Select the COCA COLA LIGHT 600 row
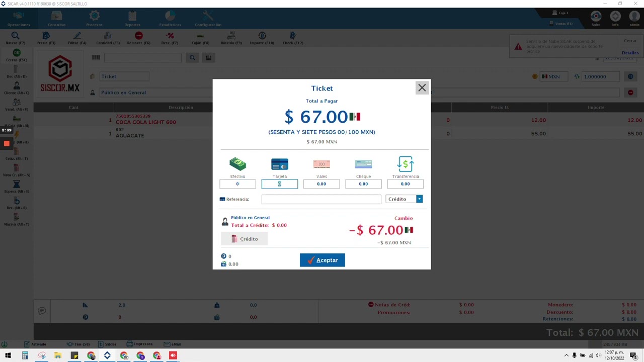Image resolution: width=644 pixels, height=362 pixels. pyautogui.click(x=339, y=120)
